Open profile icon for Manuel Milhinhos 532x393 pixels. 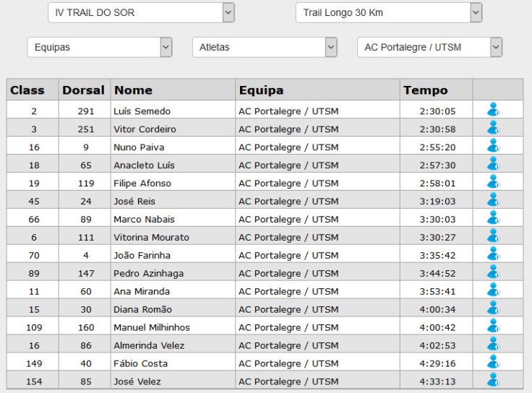point(493,327)
